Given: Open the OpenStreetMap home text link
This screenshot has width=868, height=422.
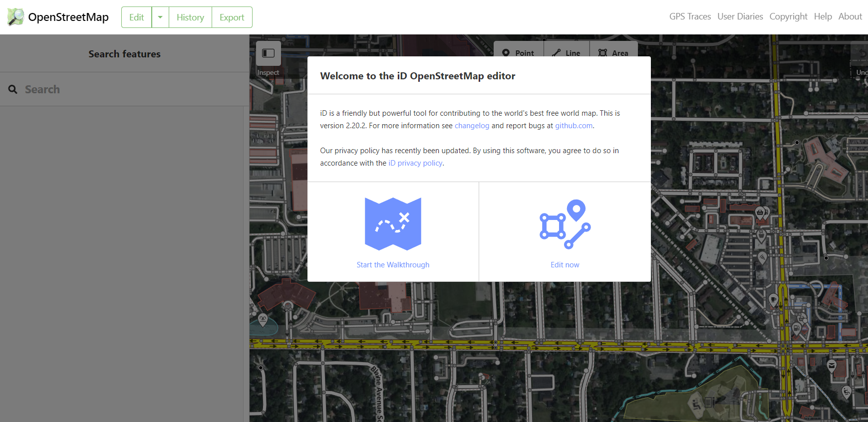Looking at the screenshot, I should click(68, 17).
